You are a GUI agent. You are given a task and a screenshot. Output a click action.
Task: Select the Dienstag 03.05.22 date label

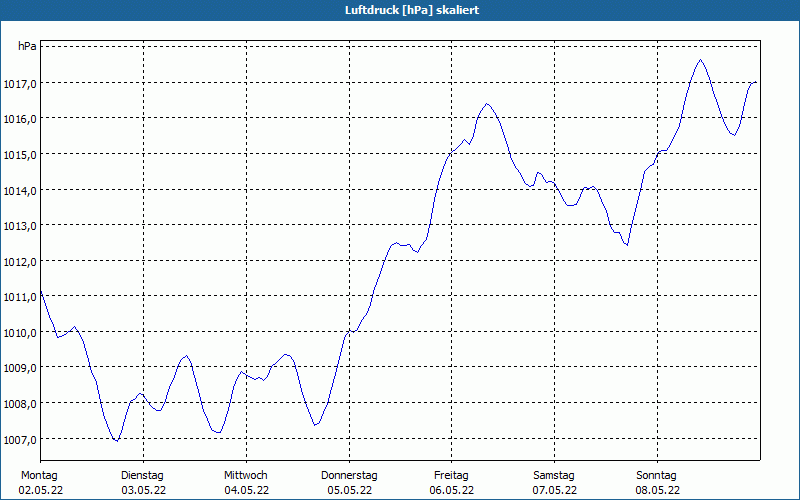pyautogui.click(x=142, y=482)
